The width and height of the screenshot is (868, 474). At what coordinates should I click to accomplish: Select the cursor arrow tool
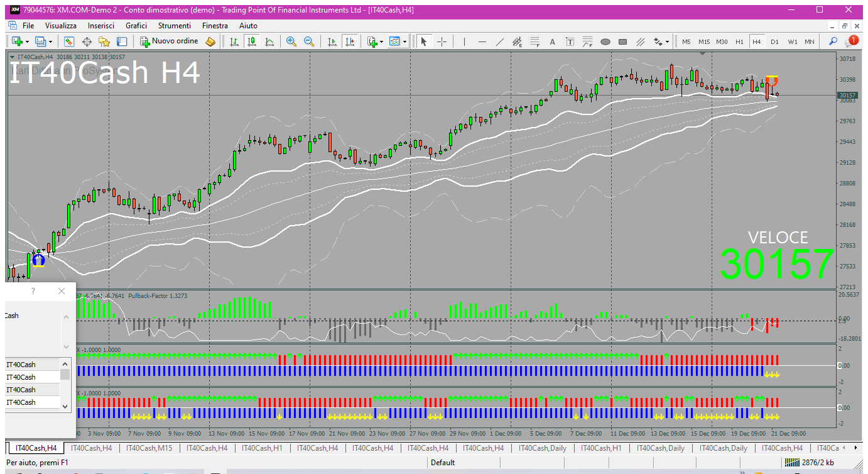point(424,41)
